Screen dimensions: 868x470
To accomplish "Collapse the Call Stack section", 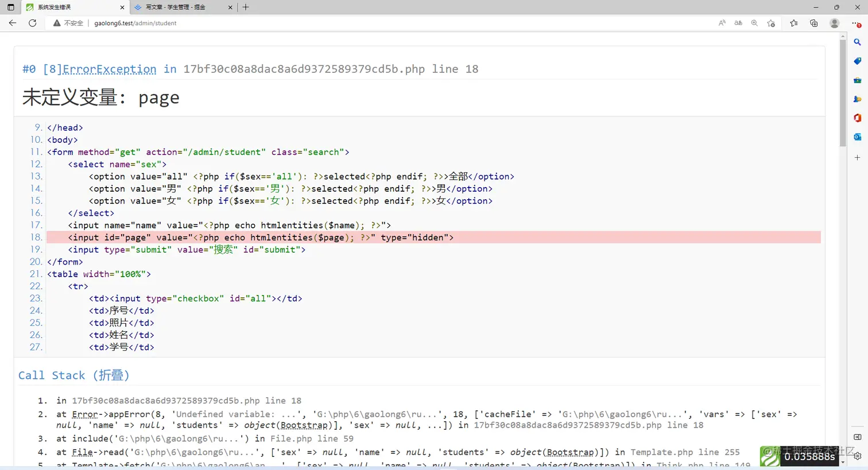I will coord(73,375).
